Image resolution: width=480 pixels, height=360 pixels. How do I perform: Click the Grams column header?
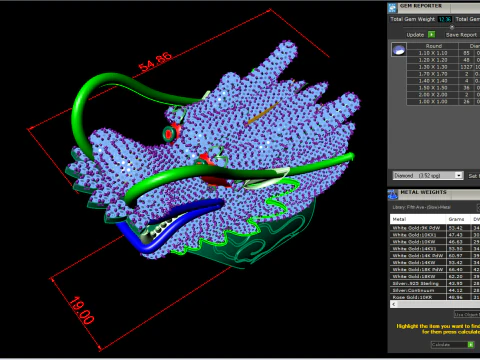(458, 219)
